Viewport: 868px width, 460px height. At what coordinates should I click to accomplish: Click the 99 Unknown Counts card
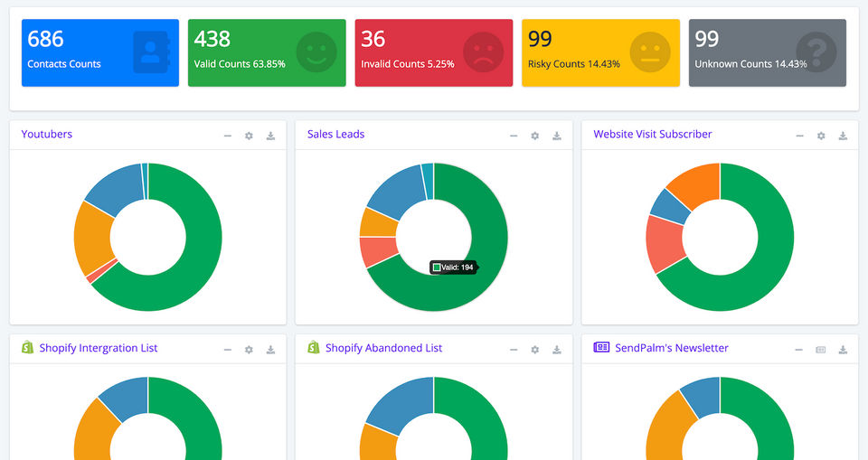click(x=768, y=52)
